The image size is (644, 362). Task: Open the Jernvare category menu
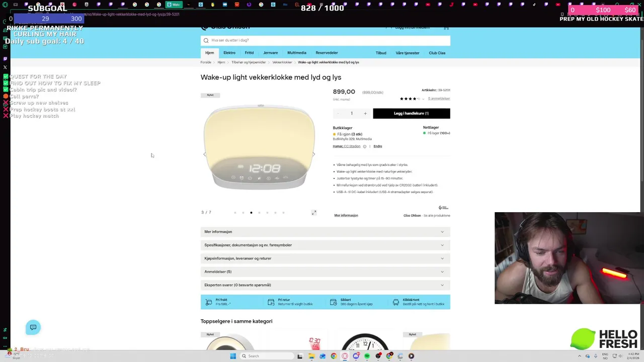270,53
